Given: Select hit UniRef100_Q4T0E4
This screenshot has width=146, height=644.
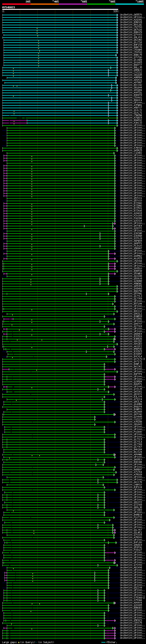Looking at the screenshot, I should [x=131, y=226].
